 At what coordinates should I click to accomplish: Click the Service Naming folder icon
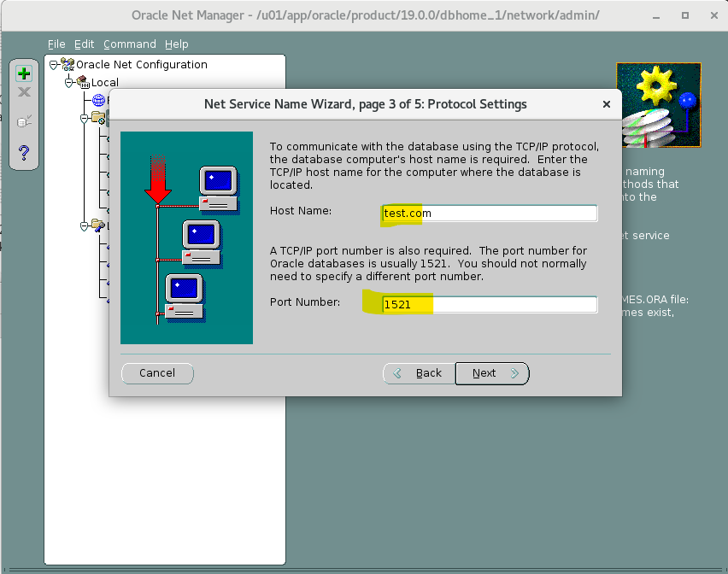click(x=98, y=117)
